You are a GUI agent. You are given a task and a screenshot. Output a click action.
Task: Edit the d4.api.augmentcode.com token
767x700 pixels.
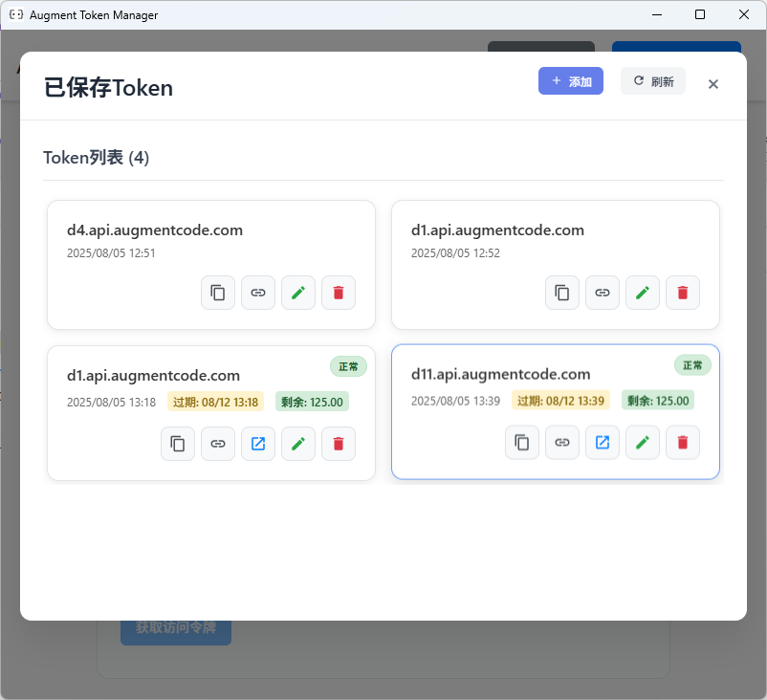(297, 293)
